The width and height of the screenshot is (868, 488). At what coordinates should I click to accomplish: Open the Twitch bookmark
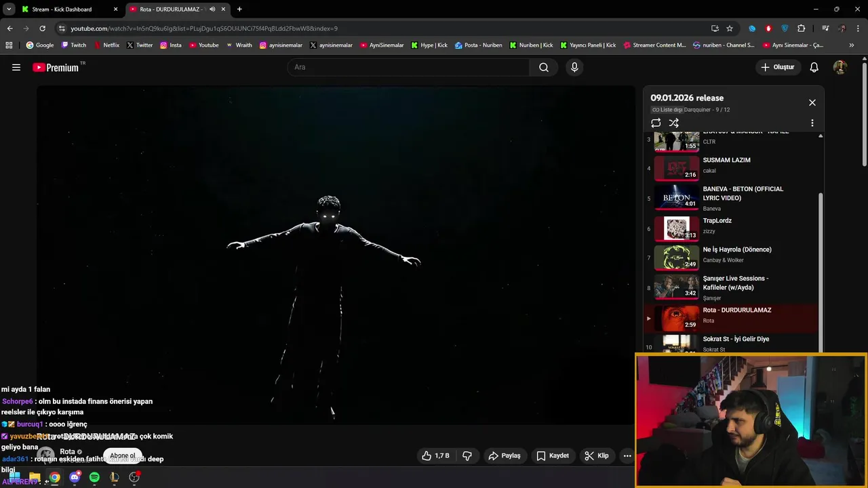pyautogui.click(x=74, y=45)
